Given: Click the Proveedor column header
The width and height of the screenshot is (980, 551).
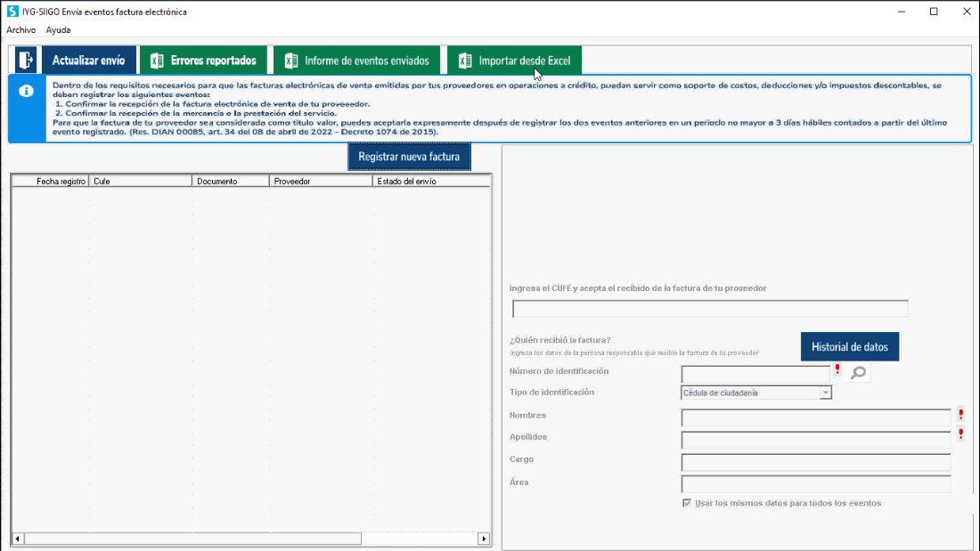Looking at the screenshot, I should tap(321, 182).
